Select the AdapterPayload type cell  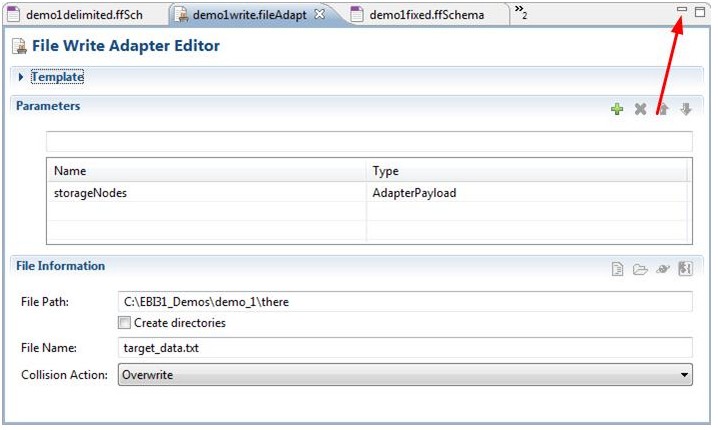[528, 193]
